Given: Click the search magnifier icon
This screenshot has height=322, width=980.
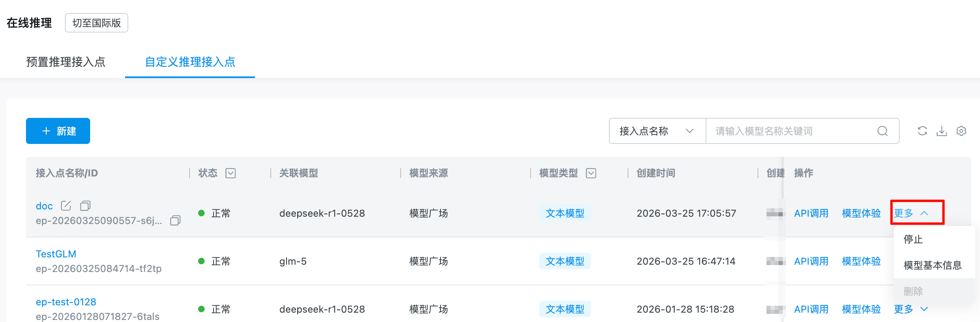Looking at the screenshot, I should [x=883, y=131].
